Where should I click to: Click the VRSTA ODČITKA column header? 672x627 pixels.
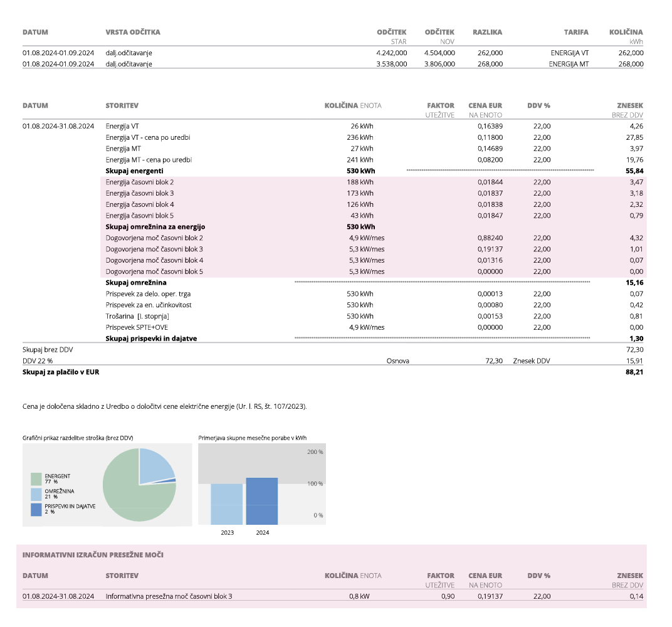point(133,32)
